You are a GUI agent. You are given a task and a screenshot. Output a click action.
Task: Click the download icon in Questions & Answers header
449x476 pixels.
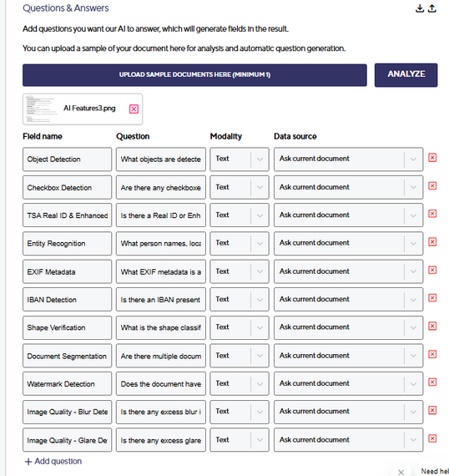click(420, 8)
